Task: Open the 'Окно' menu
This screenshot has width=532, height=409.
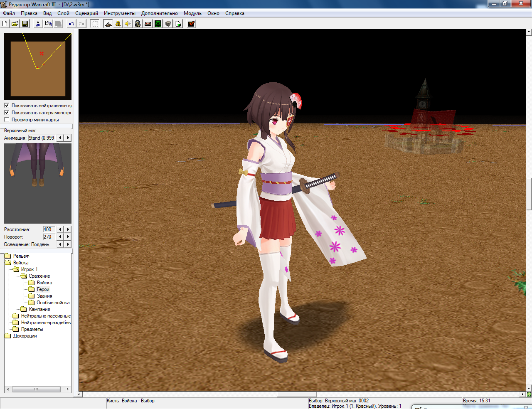Action: [213, 13]
